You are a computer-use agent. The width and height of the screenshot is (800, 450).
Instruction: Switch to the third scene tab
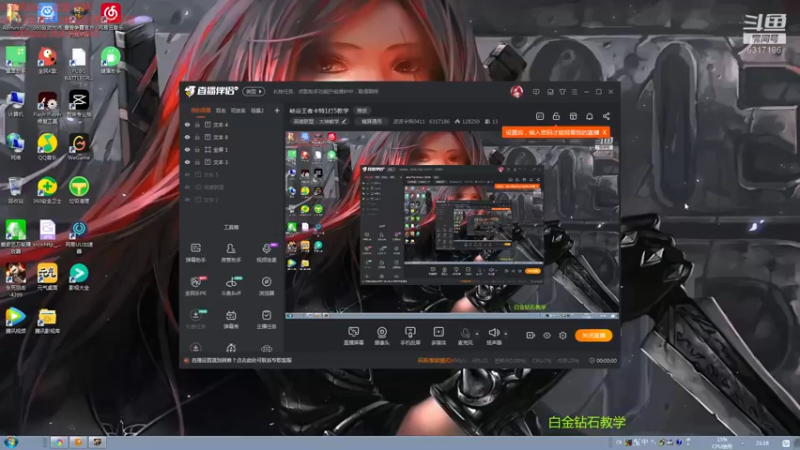click(238, 110)
